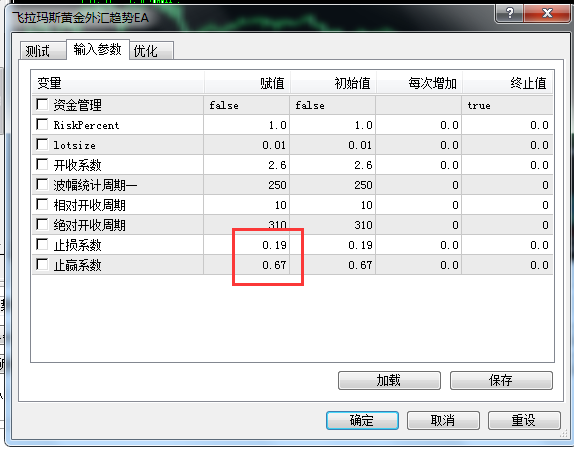
Task: Check the 止赢系数 checkbox
Action: [x=42, y=264]
